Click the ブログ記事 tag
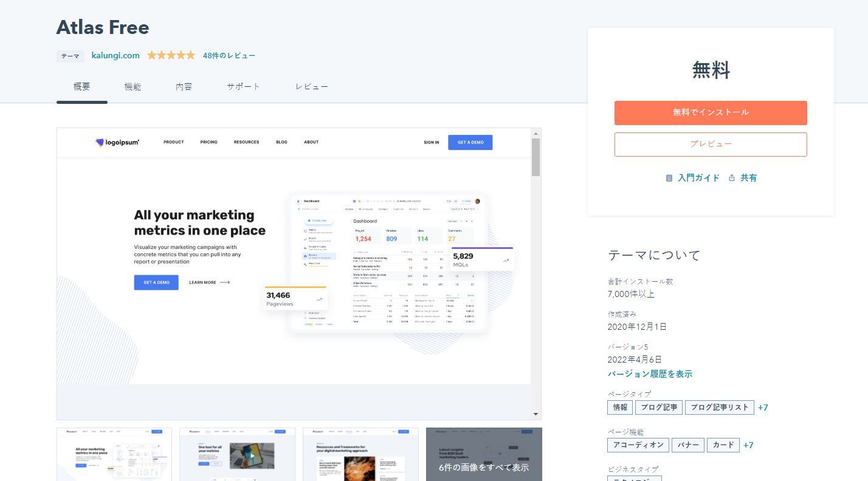Image resolution: width=868 pixels, height=481 pixels. click(659, 408)
